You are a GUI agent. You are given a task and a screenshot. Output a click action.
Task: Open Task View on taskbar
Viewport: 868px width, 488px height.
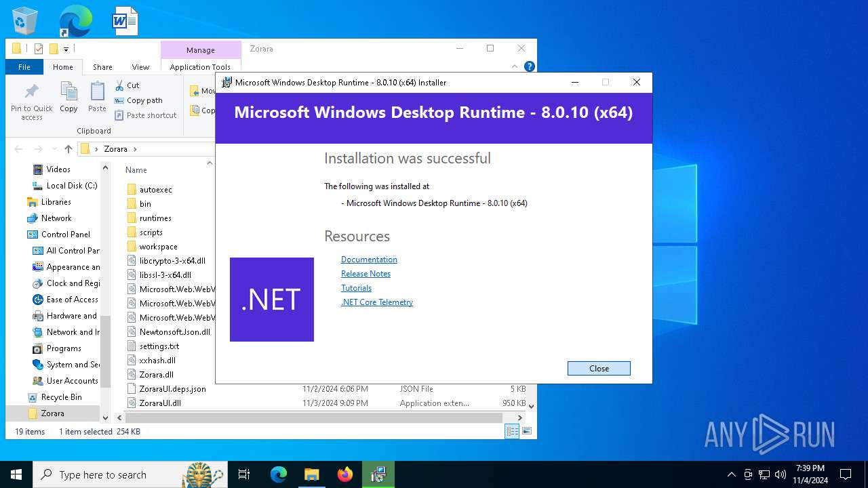(x=244, y=474)
